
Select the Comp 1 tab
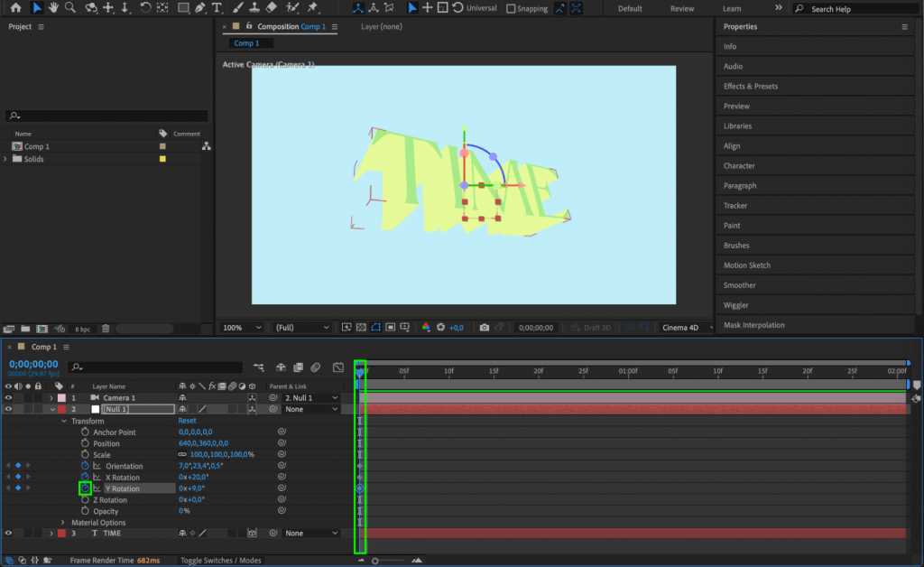click(248, 42)
